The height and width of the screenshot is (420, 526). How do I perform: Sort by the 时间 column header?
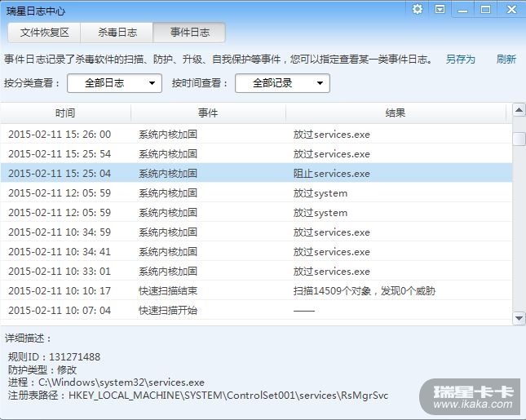tap(65, 113)
